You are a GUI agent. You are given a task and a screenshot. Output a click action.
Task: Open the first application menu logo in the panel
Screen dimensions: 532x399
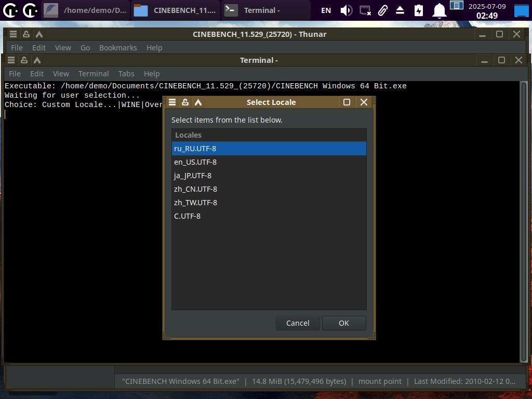pyautogui.click(x=10, y=10)
